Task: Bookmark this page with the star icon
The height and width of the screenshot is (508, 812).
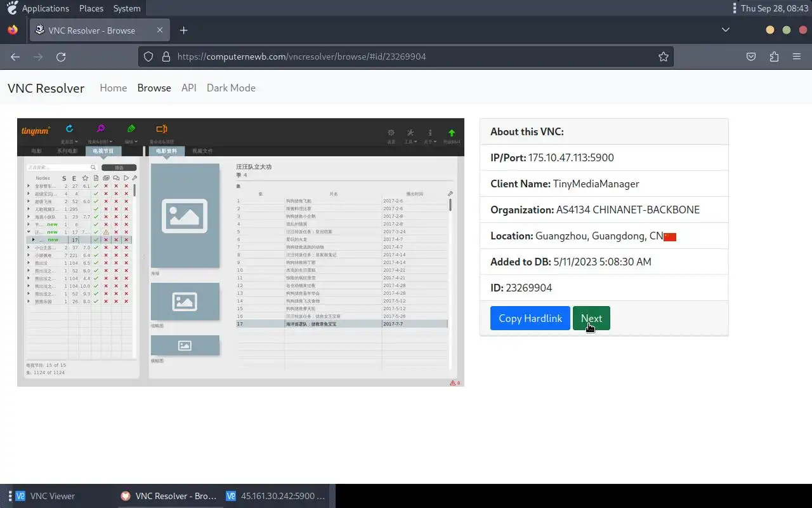Action: (x=664, y=57)
